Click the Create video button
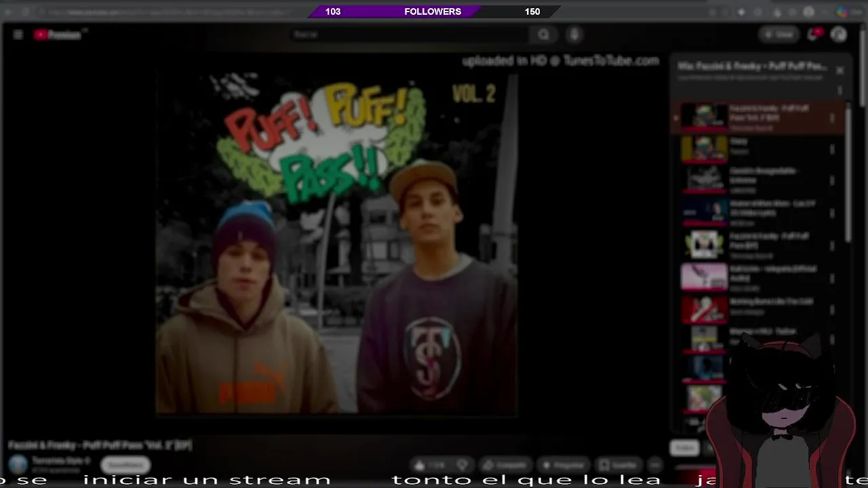 point(778,35)
